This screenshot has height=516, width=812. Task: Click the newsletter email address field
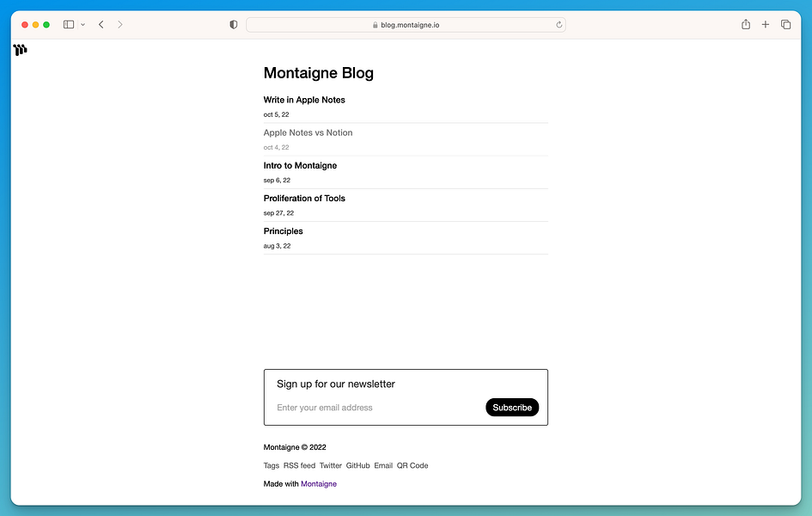pyautogui.click(x=378, y=408)
